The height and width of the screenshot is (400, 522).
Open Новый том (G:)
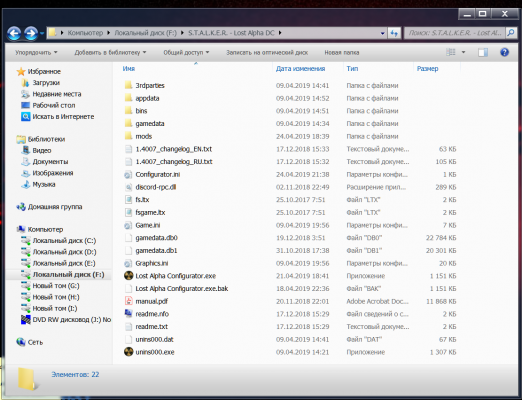click(x=56, y=286)
